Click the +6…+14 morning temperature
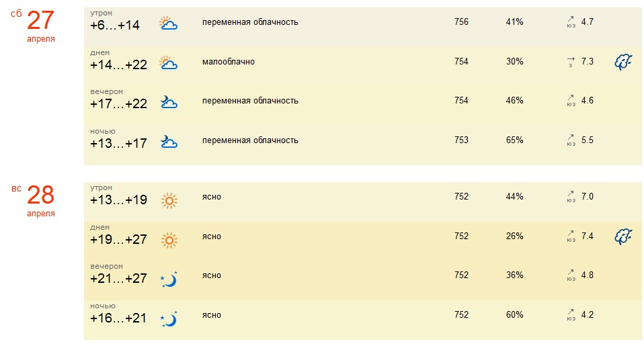 coord(115,26)
